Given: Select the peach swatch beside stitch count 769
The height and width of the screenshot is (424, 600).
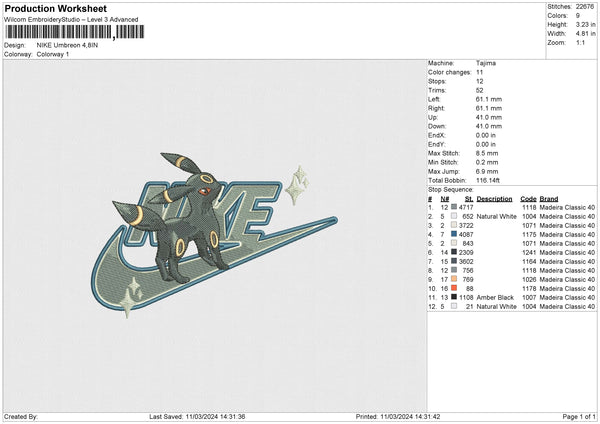Looking at the screenshot, I should point(454,279).
